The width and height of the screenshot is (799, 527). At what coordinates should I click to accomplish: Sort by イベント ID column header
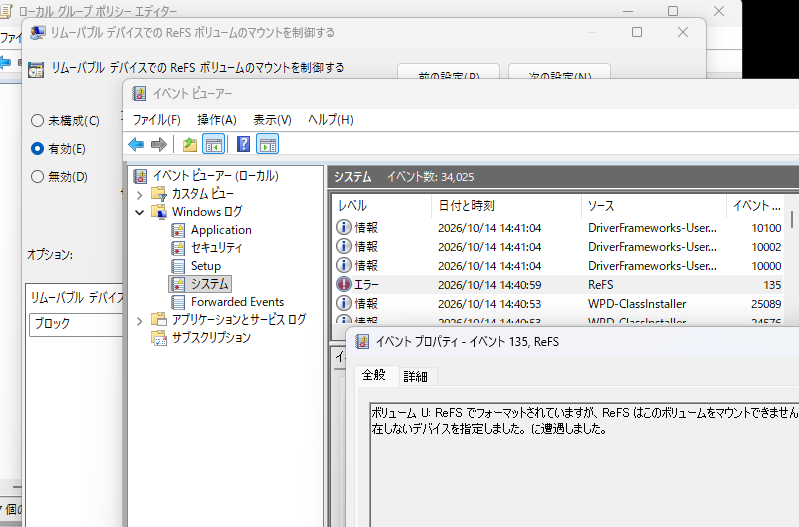(756, 206)
